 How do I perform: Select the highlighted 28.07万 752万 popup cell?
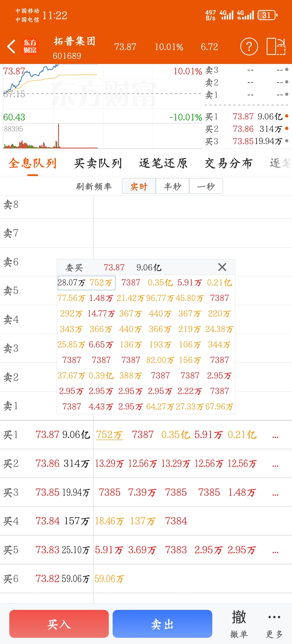tap(86, 283)
